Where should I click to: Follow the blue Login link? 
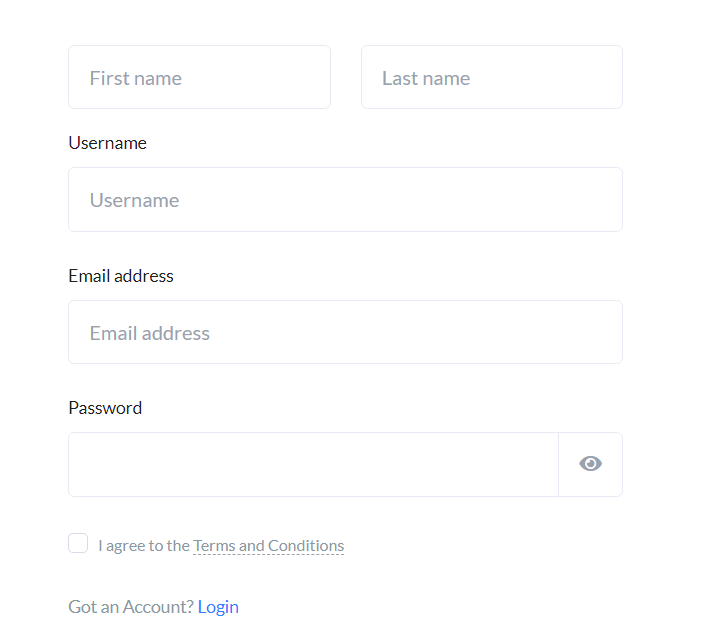click(218, 607)
